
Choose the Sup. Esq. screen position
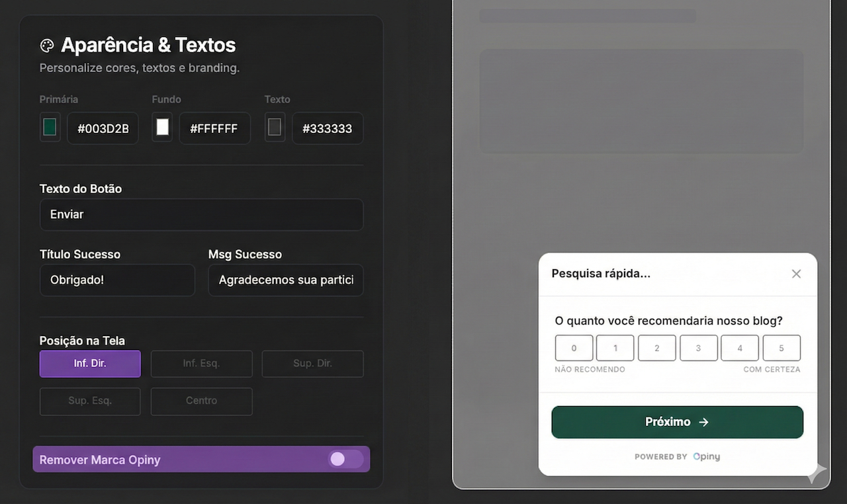click(x=90, y=401)
